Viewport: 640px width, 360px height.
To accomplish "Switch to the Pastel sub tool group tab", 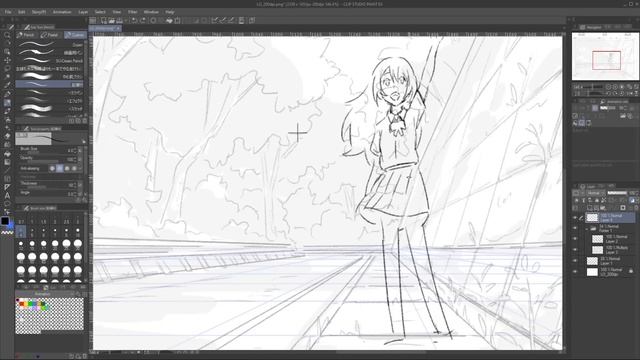I will coord(51,35).
